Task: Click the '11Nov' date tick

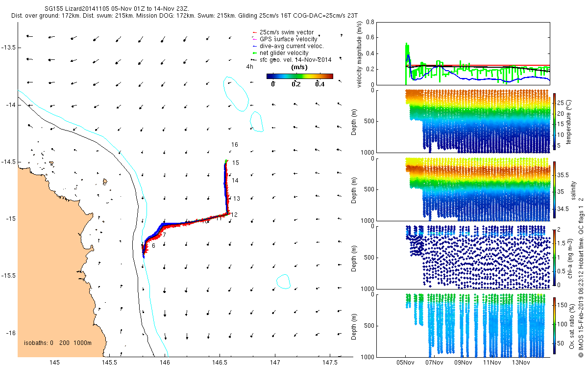Action: (492, 363)
